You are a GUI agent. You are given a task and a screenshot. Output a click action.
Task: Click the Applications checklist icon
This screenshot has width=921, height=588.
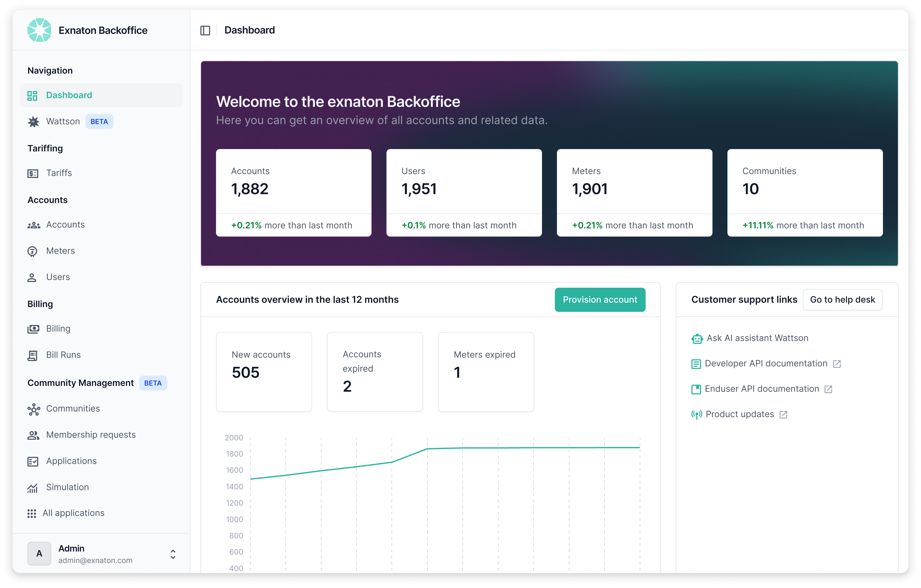pos(33,462)
